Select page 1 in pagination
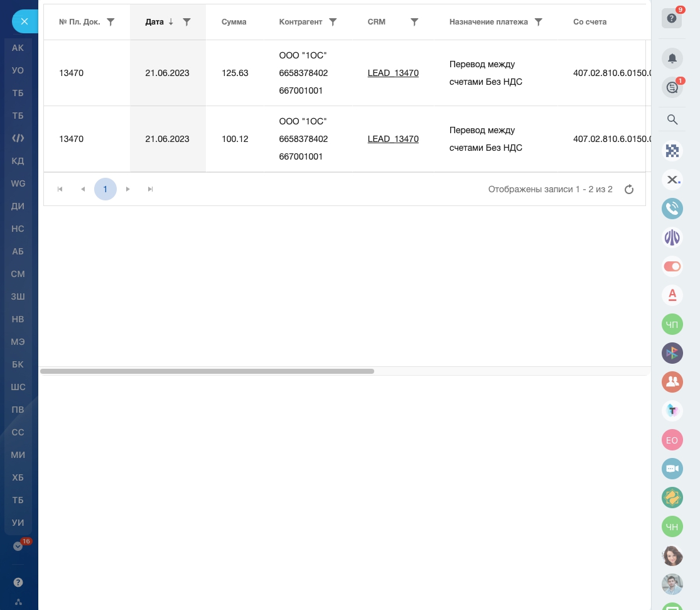 105,189
